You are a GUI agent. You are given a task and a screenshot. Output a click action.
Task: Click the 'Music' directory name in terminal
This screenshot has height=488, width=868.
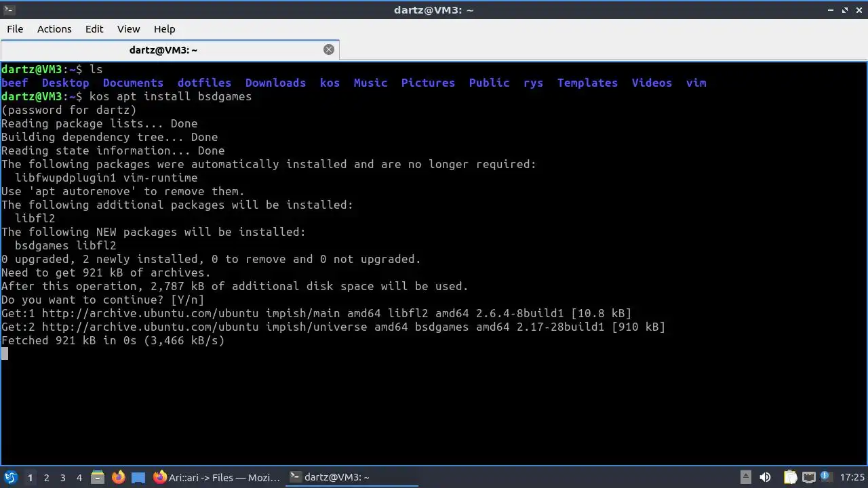tap(371, 83)
